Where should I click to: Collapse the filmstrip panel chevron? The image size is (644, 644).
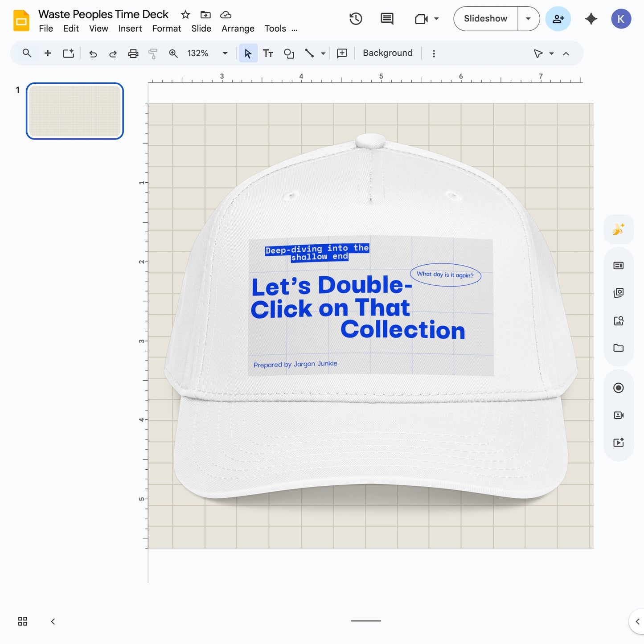click(53, 621)
